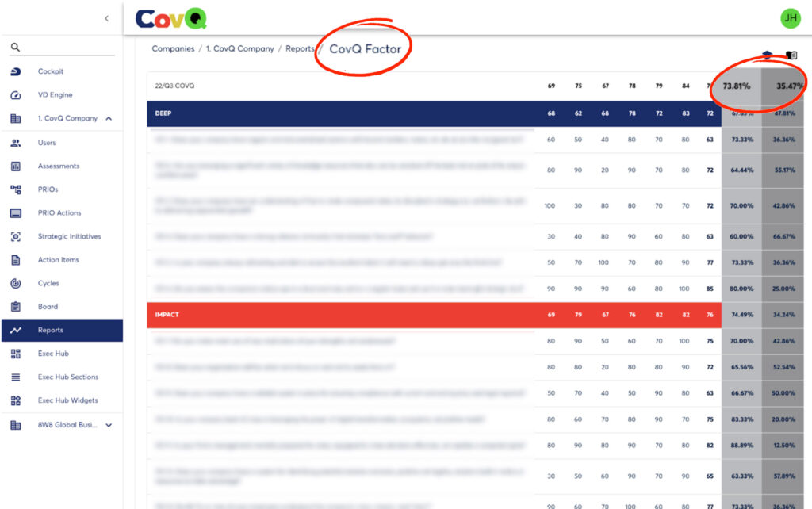This screenshot has width=812, height=509.
Task: Click the CovQ Factor page title
Action: [365, 49]
